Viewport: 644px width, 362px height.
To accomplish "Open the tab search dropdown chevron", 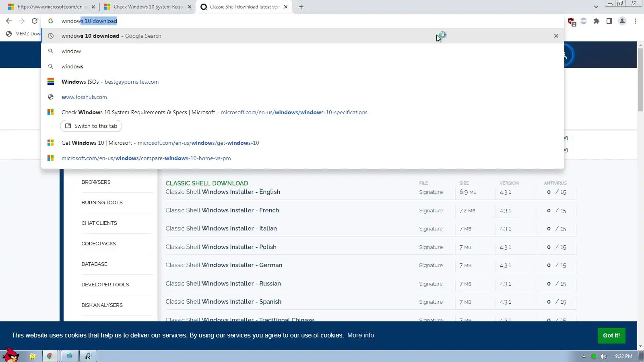I will point(596,7).
